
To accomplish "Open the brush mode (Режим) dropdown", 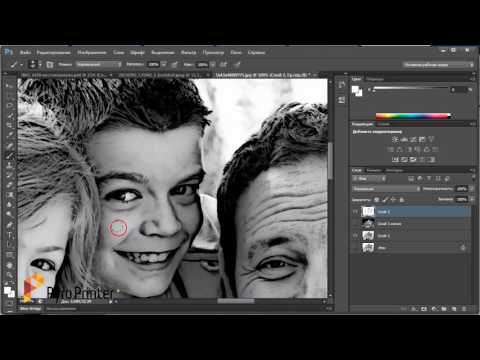I will click(x=98, y=64).
